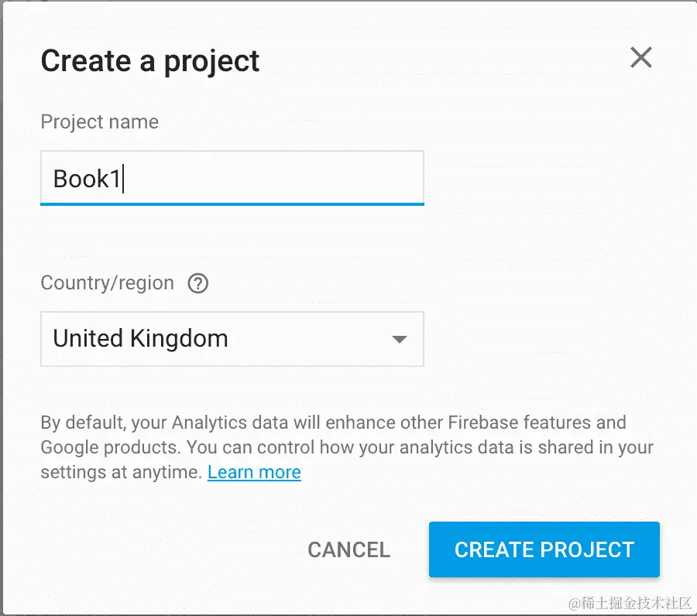Click the empty area right of Book1
Screen dimensions: 697x616
273,178
